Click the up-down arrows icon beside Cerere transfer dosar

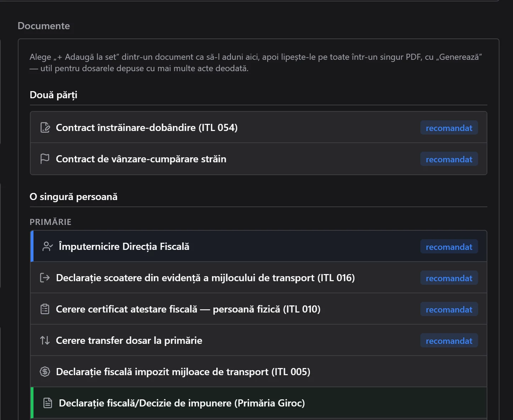[45, 340]
